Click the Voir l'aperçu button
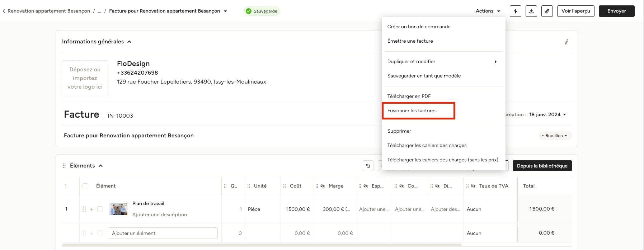Screen dimensions: 644x250 (x=576, y=11)
